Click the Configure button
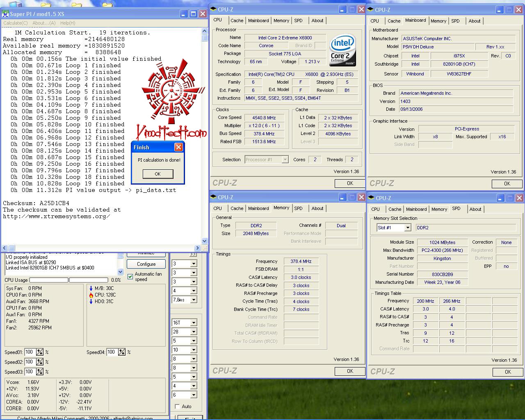Viewport: 525px width, 420px height. point(146,264)
